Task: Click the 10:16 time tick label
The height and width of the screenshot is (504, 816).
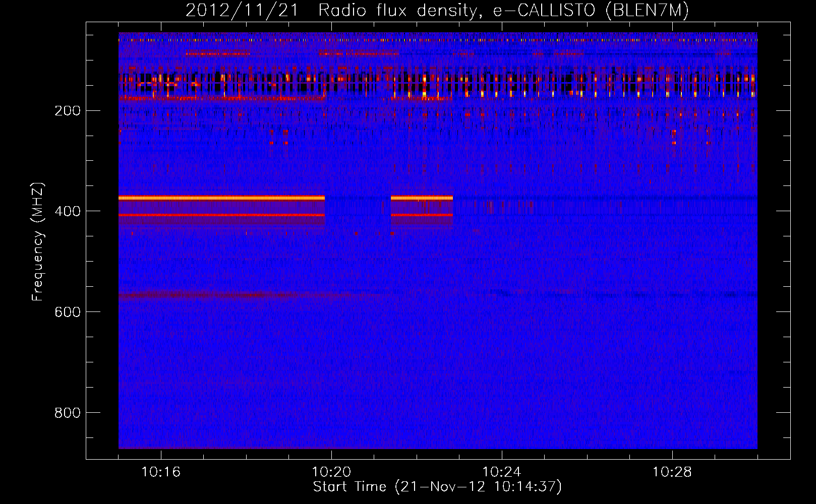Action: point(161,472)
